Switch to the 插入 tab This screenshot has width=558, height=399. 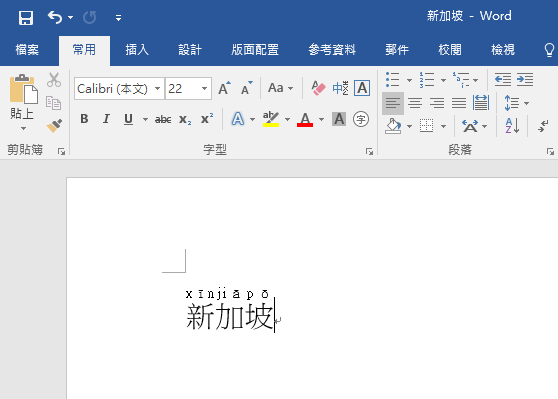click(137, 50)
